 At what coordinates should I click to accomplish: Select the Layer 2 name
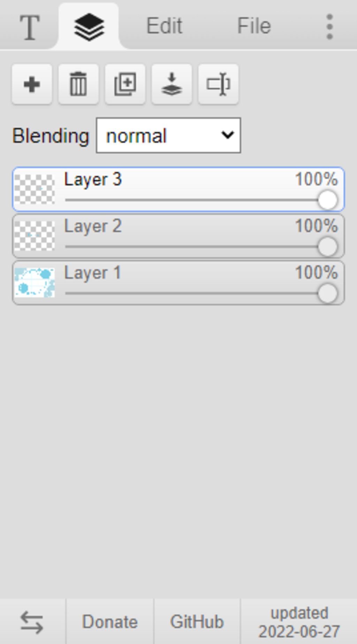click(93, 226)
